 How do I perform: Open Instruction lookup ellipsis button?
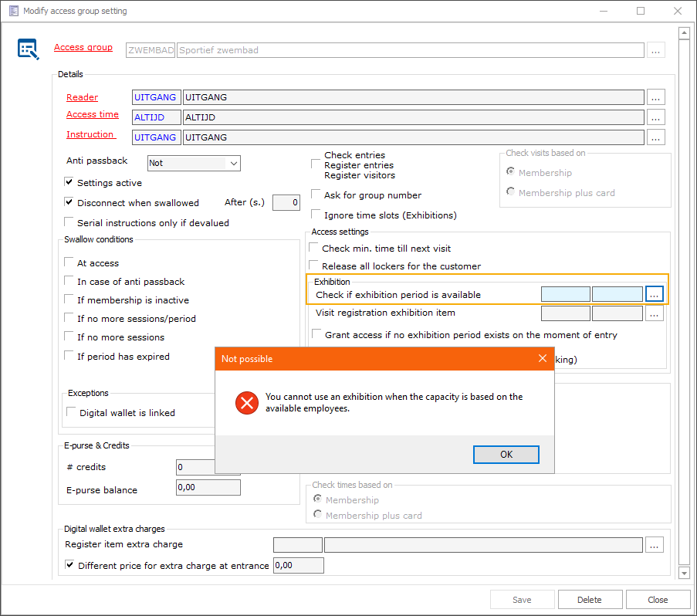point(655,137)
